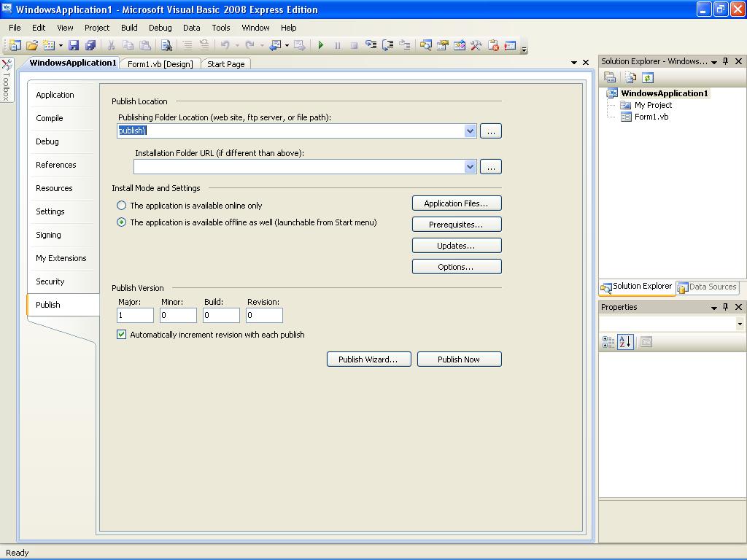
Task: Toggle auto-hide pin on Properties panel
Action: [726, 307]
